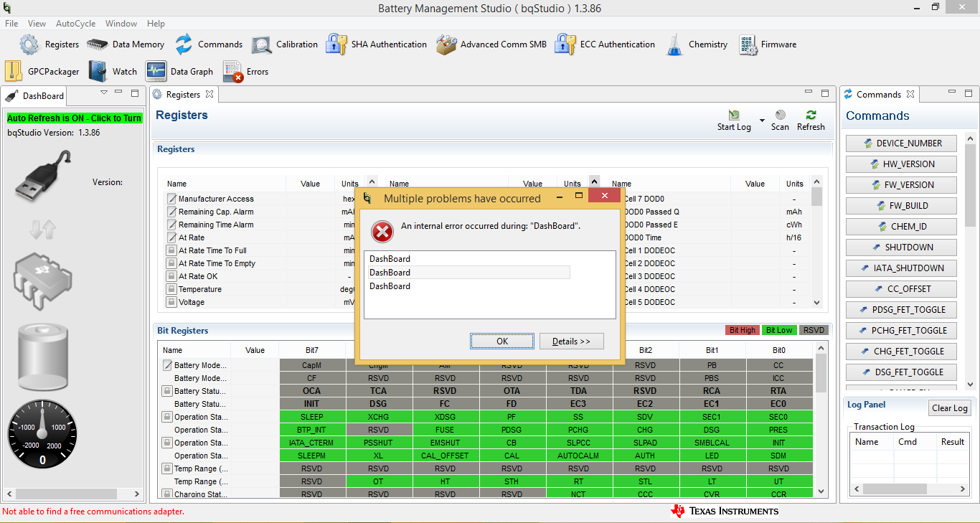The image size is (980, 523).
Task: Open the File menu
Action: point(11,24)
